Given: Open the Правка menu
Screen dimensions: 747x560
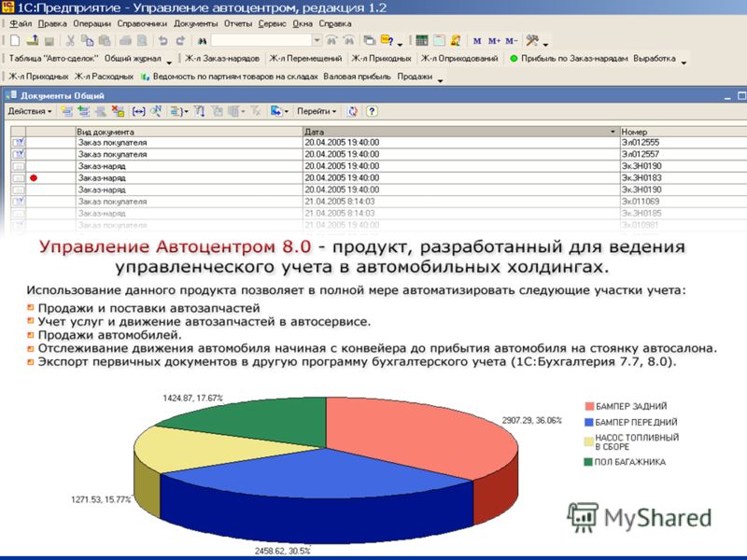Looking at the screenshot, I should 52,23.
